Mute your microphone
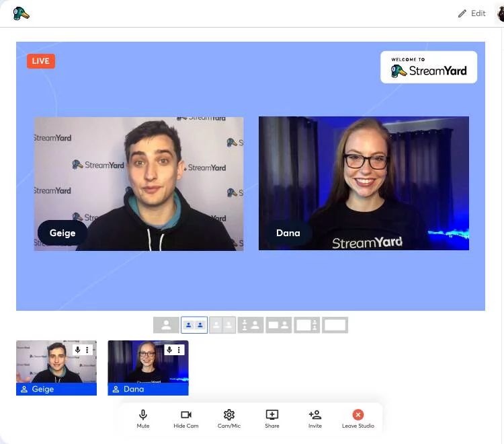This screenshot has height=444, width=504. (x=143, y=419)
